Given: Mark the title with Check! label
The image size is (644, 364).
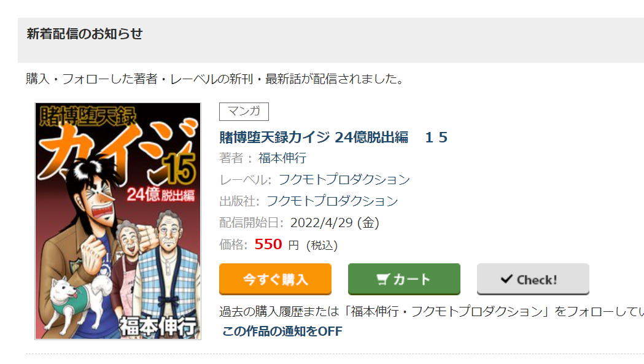Looking at the screenshot, I should [x=537, y=280].
